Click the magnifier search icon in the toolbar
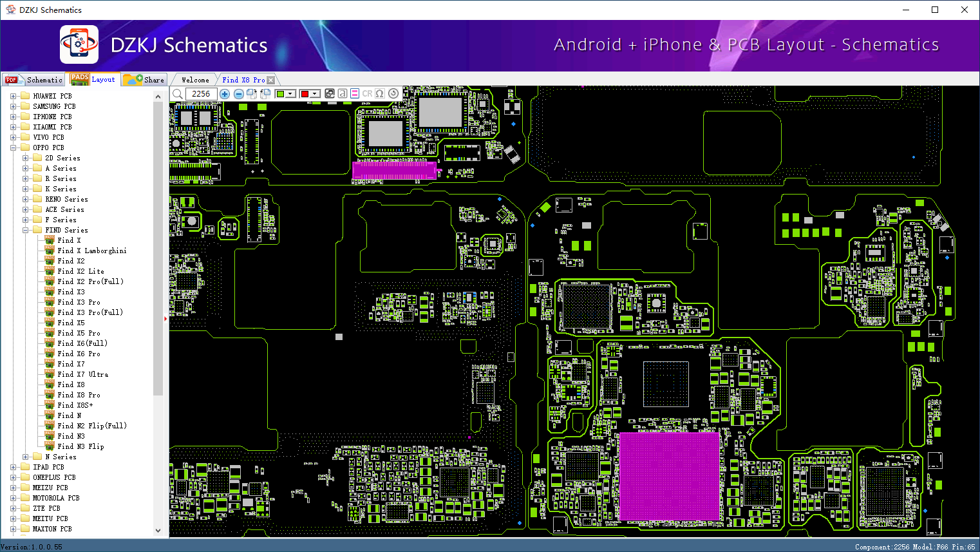The height and width of the screenshot is (552, 980). pos(178,94)
